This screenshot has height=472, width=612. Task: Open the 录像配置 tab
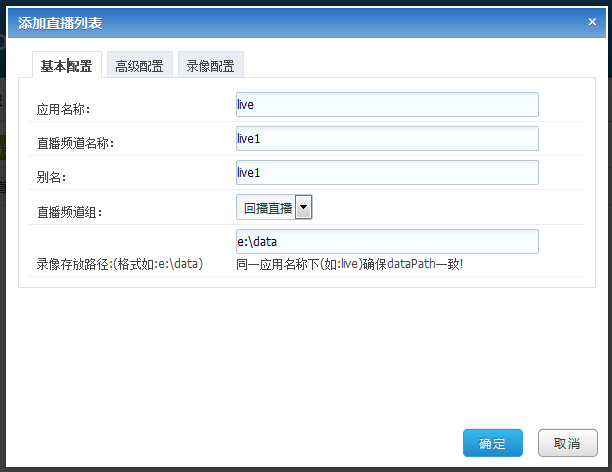211,65
